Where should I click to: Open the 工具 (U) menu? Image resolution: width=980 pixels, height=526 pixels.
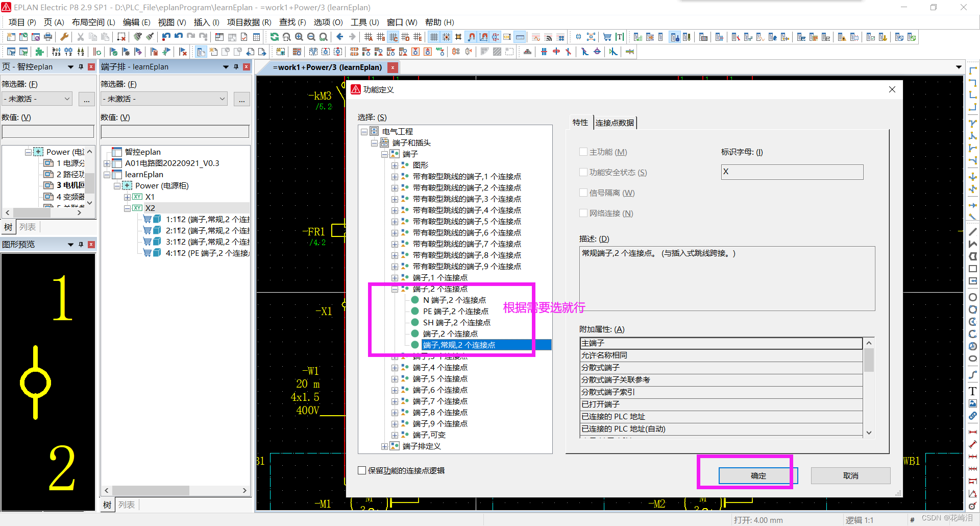click(x=364, y=22)
